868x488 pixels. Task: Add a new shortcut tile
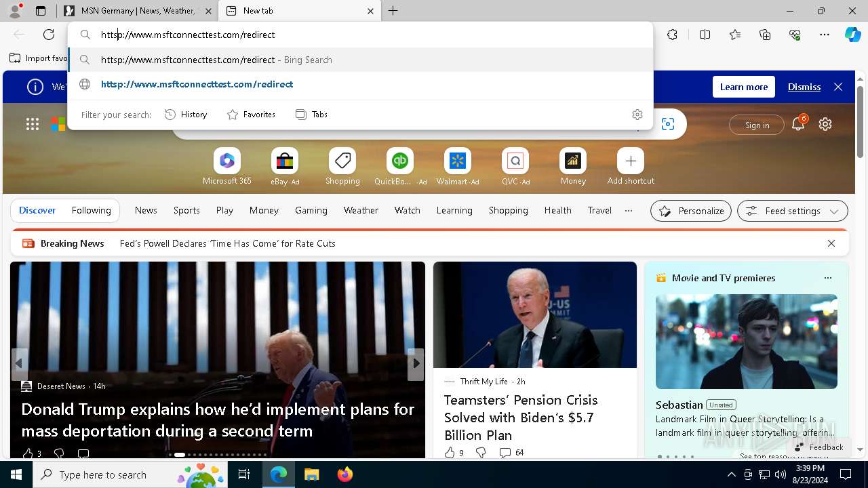pyautogui.click(x=631, y=167)
